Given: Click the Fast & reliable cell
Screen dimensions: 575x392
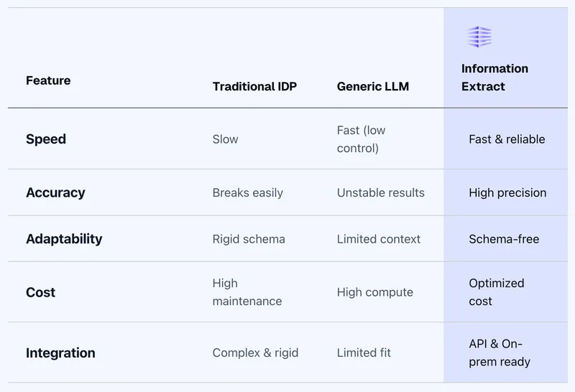Looking at the screenshot, I should pyautogui.click(x=507, y=139).
